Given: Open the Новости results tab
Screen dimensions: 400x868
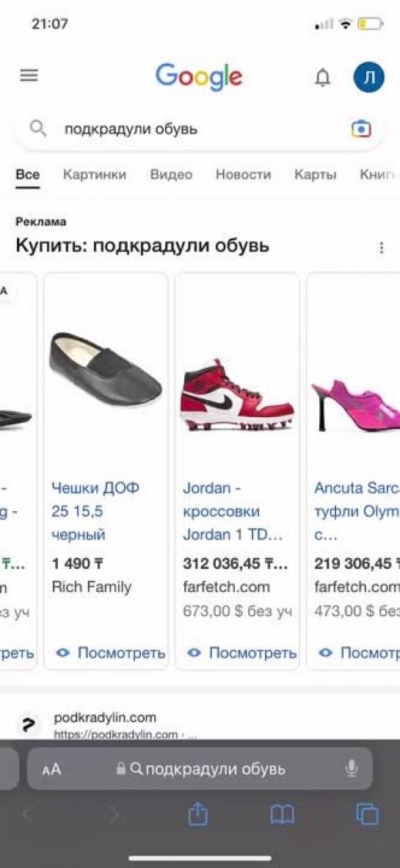Looking at the screenshot, I should point(244,175).
